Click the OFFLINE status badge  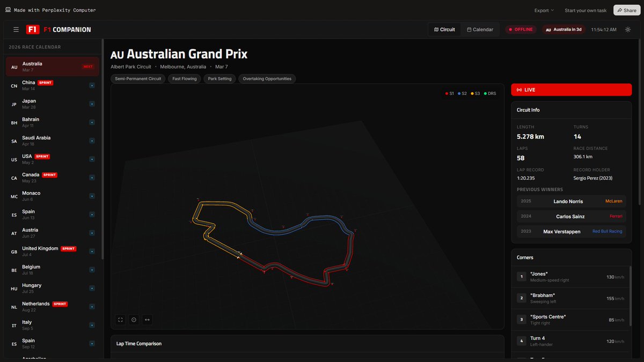(521, 29)
